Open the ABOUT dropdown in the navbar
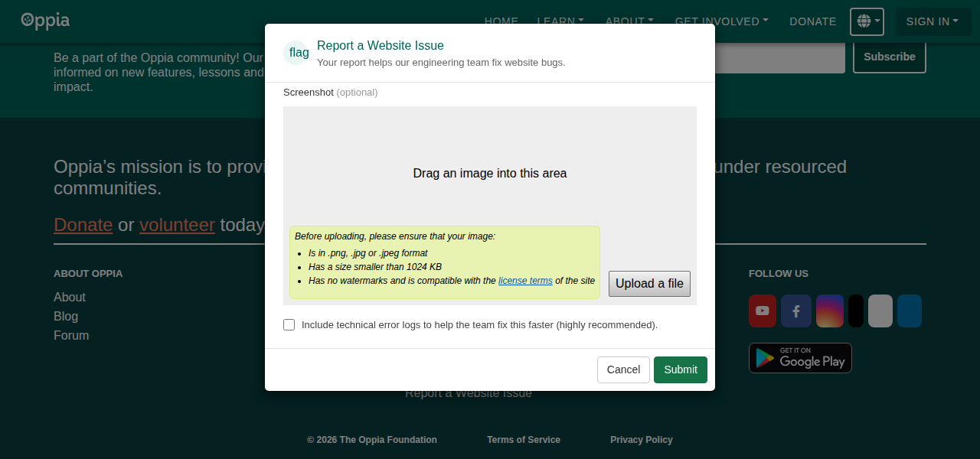The width and height of the screenshot is (980, 459). pyautogui.click(x=629, y=21)
